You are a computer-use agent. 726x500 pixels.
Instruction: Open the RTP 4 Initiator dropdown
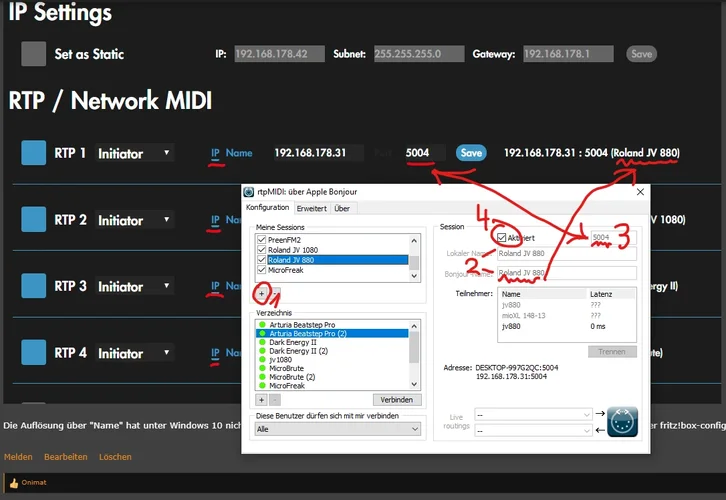tap(134, 353)
